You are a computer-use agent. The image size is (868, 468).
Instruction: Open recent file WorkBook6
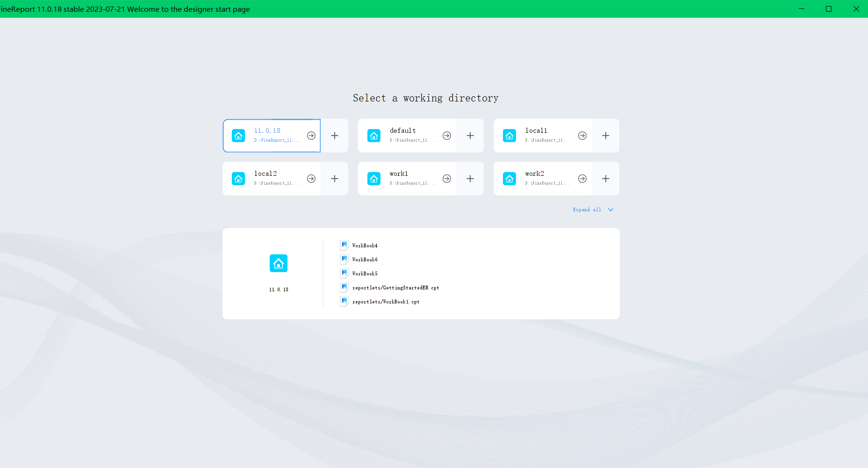[365, 259]
